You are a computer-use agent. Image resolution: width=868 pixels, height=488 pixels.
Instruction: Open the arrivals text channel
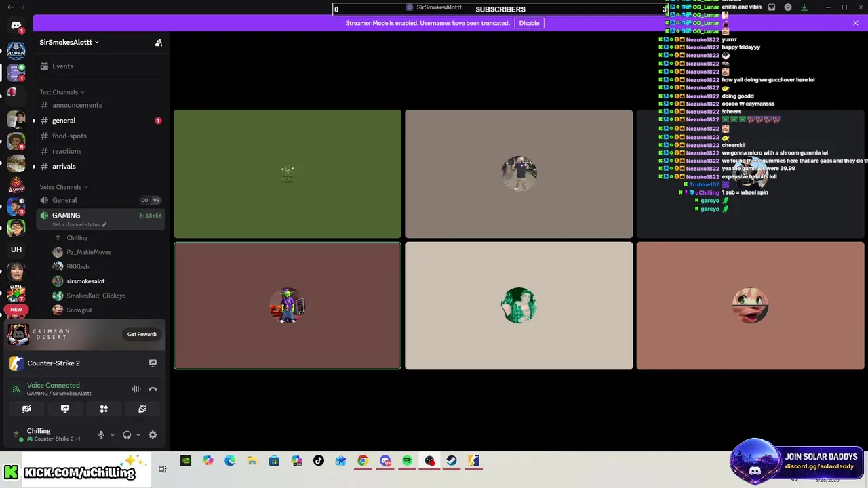tap(100, 167)
